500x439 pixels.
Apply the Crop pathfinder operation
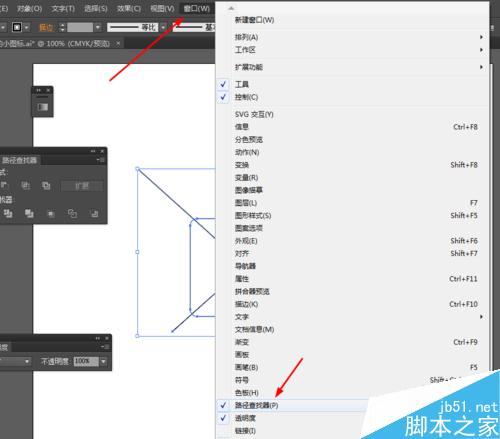point(51,214)
